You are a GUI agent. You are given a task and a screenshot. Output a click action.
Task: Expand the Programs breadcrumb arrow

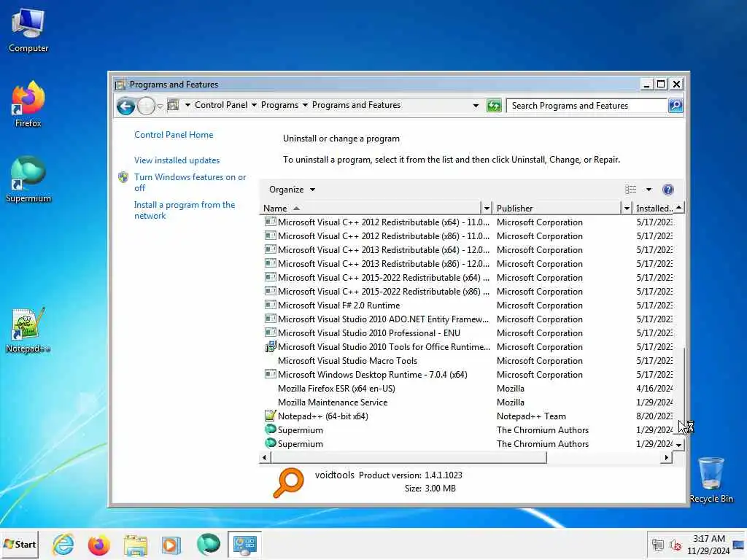[305, 105]
